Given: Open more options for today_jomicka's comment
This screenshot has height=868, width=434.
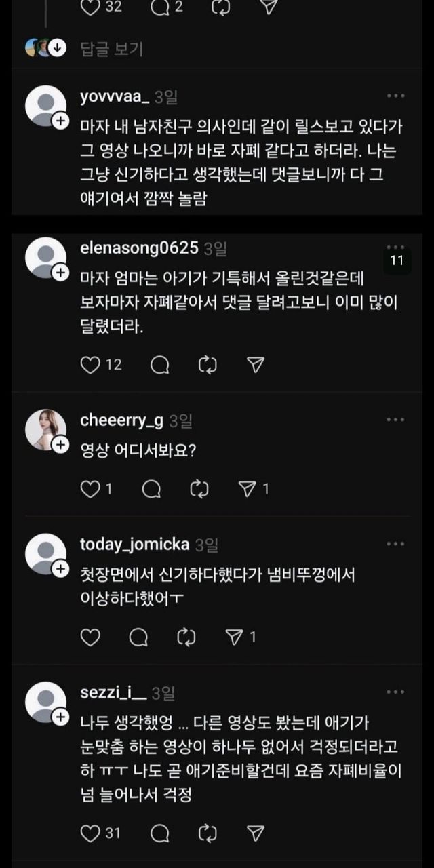Looking at the screenshot, I should pos(395,543).
